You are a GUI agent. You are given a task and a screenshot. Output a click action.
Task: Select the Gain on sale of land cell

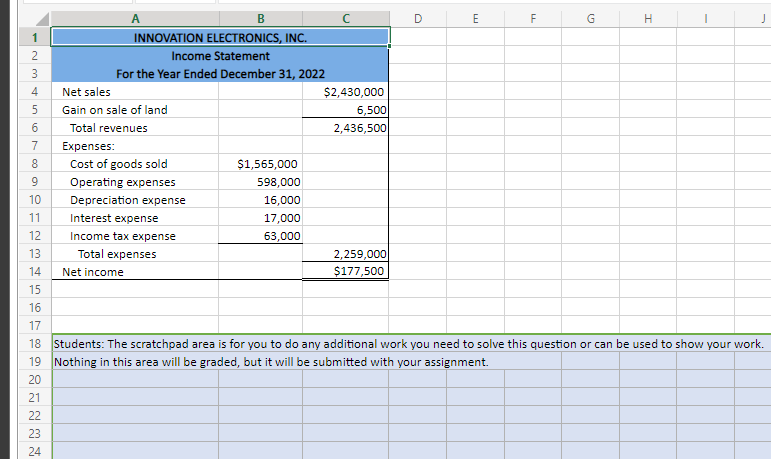click(135, 110)
